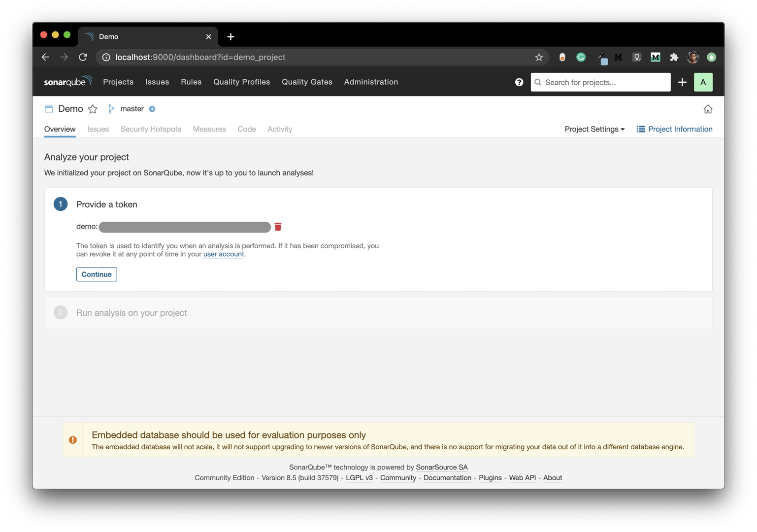Image resolution: width=757 pixels, height=532 pixels.
Task: Click the branch icon beside master
Action: tap(111, 109)
